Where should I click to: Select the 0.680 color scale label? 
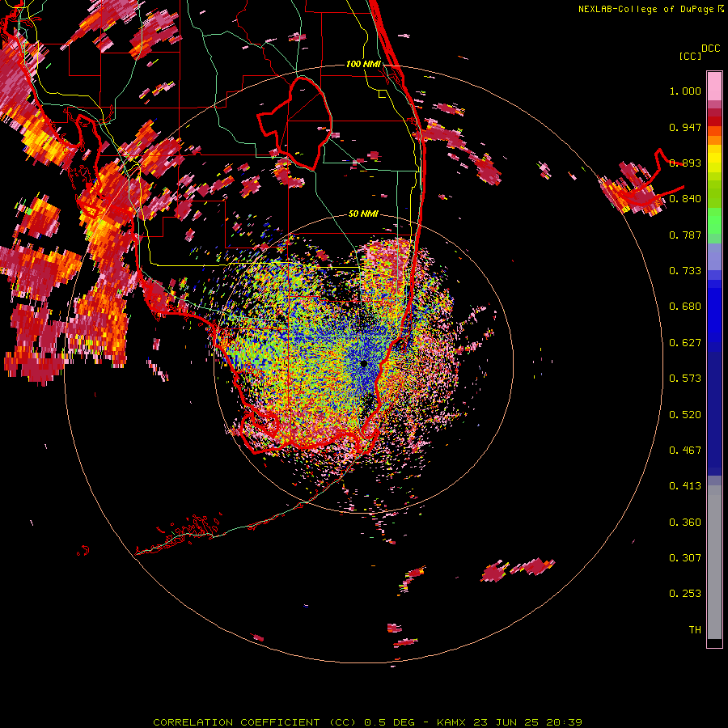685,307
